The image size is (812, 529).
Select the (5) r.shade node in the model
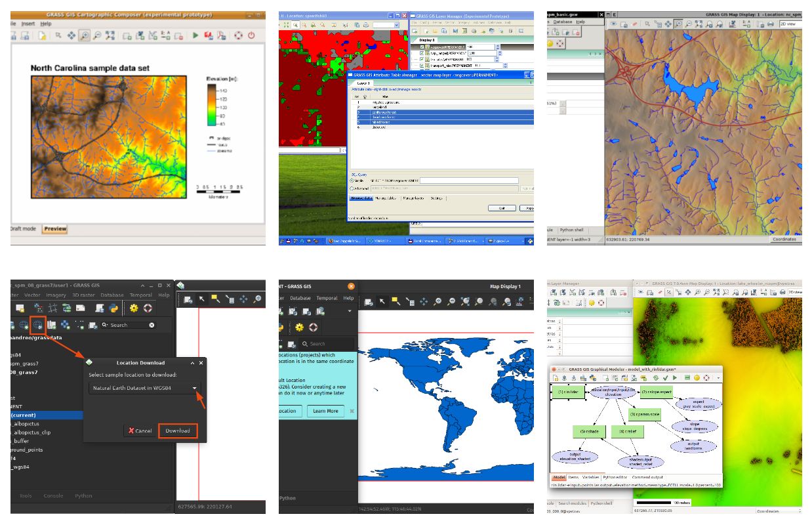590,432
